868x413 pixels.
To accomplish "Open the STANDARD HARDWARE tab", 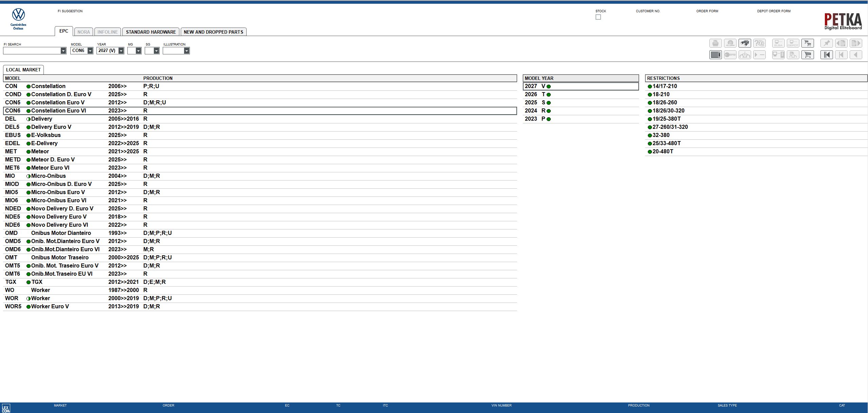I will (x=151, y=32).
